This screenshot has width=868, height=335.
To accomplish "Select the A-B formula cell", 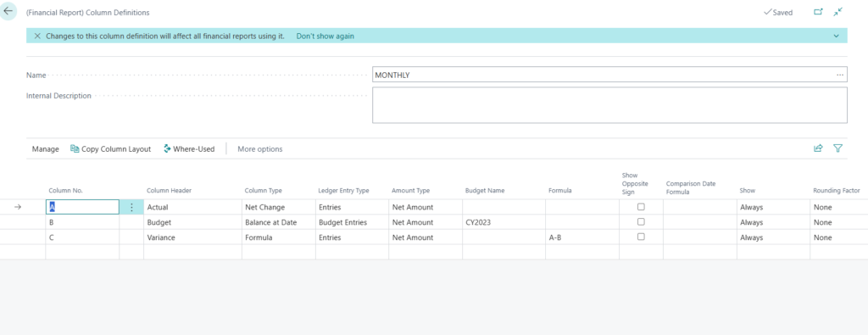I will coord(581,237).
